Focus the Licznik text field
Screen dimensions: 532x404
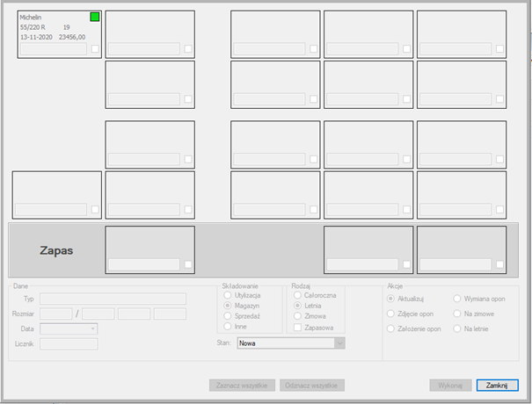(68, 343)
